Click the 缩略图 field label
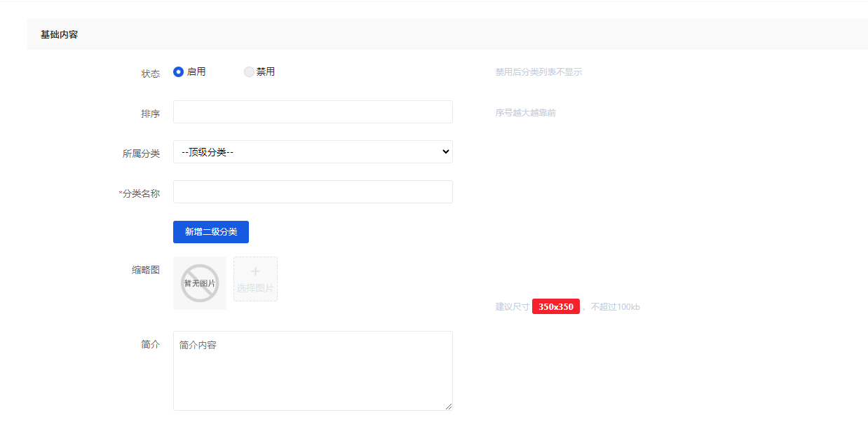 pos(146,270)
